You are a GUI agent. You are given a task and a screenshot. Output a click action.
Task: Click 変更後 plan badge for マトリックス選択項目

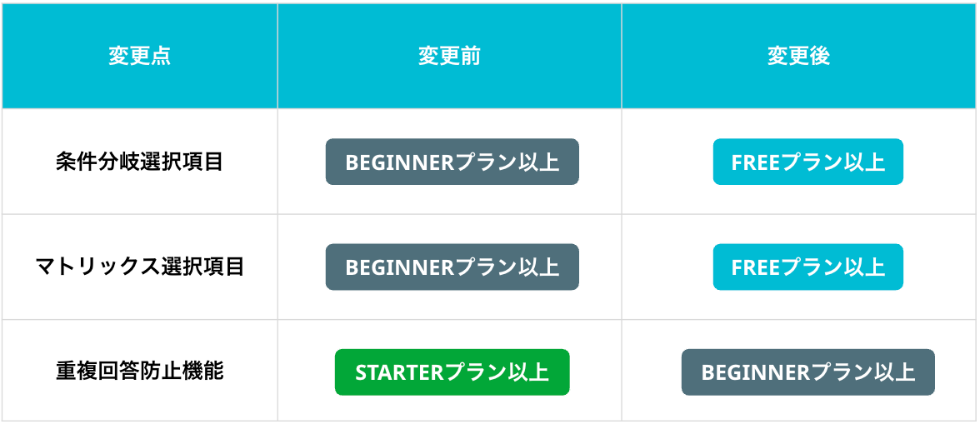tap(807, 267)
